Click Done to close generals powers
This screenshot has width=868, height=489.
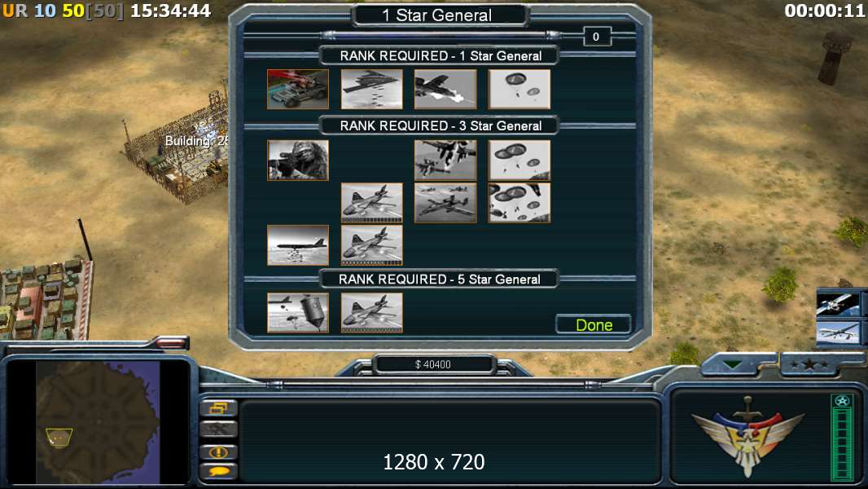pos(594,324)
